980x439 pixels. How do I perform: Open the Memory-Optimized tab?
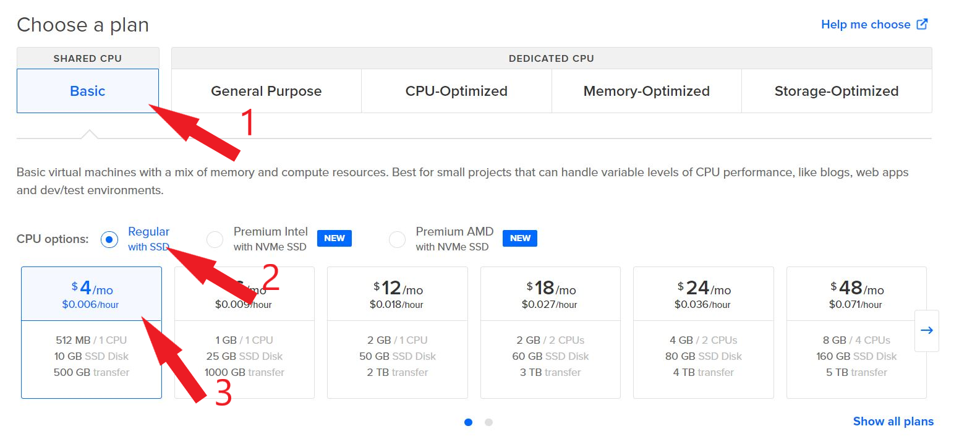tap(646, 91)
